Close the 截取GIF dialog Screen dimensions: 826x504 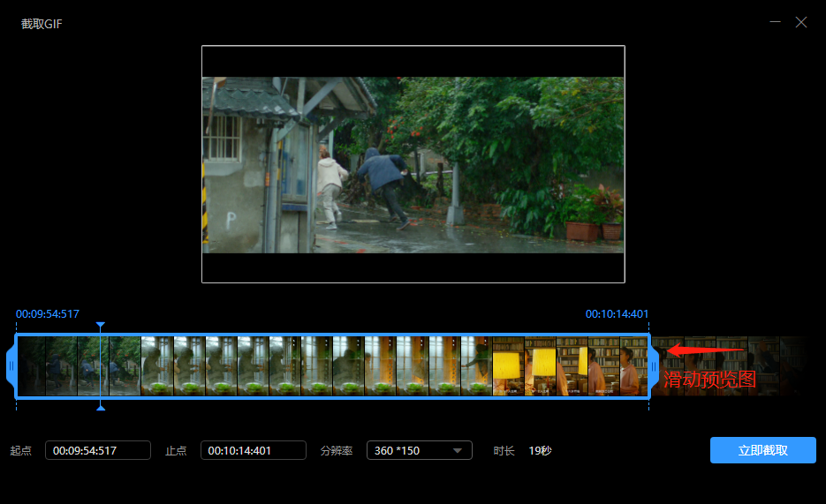(x=801, y=22)
